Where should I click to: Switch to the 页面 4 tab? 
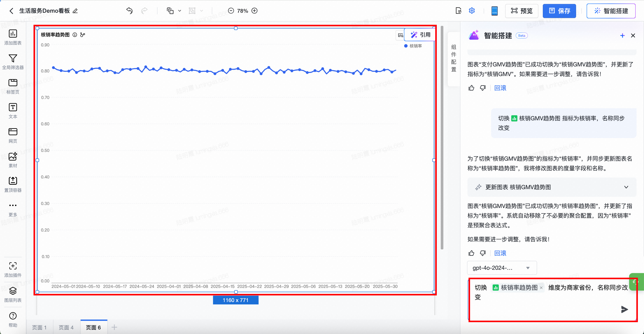coord(66,327)
